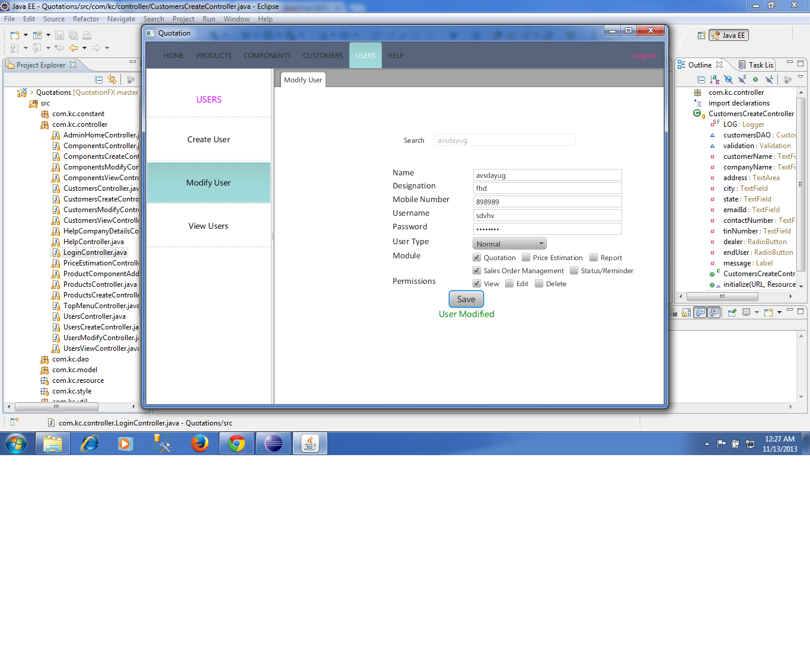Image resolution: width=810 pixels, height=672 pixels.
Task: Select CUSTOMERS in Quotation navigation bar
Action: point(323,56)
